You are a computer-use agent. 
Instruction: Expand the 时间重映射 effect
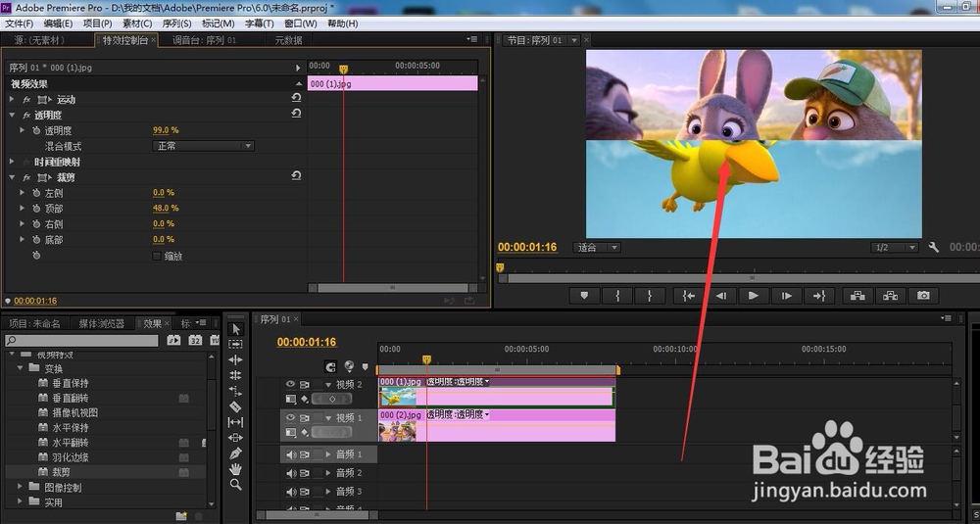[x=12, y=162]
